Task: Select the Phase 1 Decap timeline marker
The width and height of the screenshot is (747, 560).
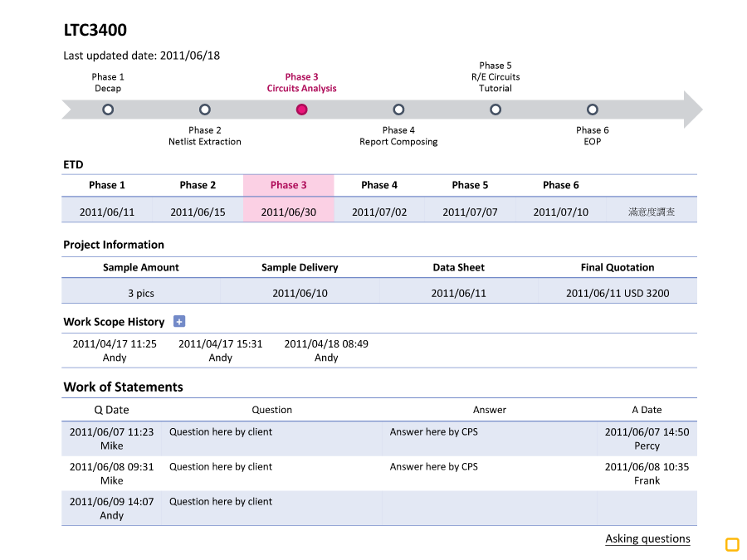Action: click(108, 110)
